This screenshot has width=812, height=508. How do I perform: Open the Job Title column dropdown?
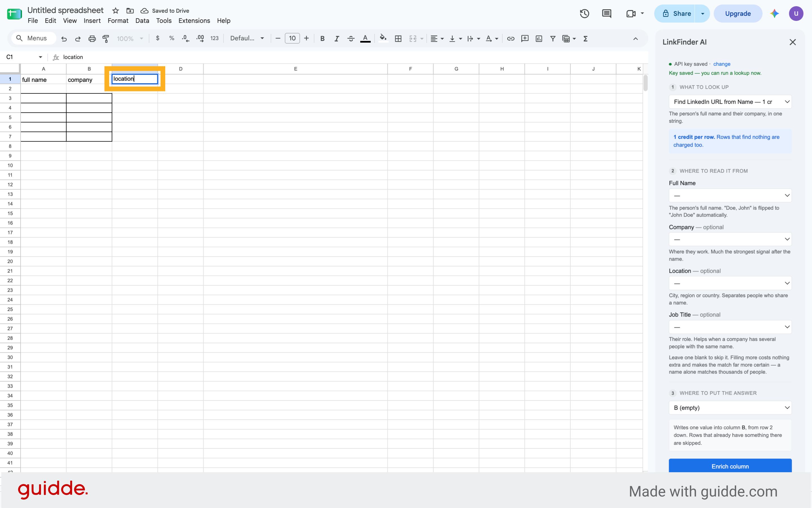point(730,327)
